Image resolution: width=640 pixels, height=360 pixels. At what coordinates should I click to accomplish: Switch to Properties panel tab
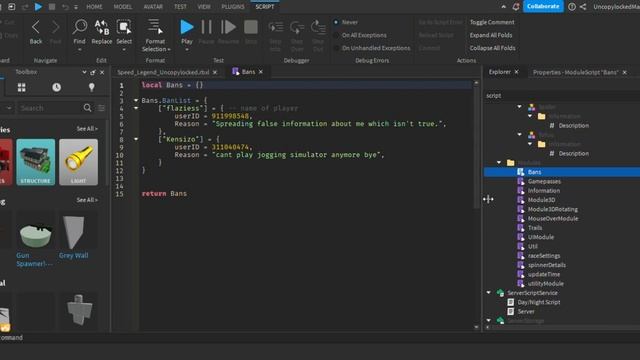click(576, 72)
